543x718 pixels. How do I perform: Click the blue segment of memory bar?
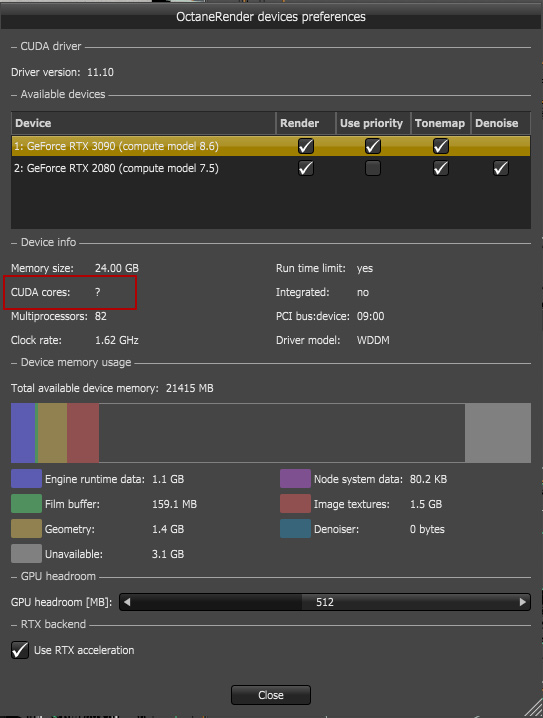[x=23, y=433]
